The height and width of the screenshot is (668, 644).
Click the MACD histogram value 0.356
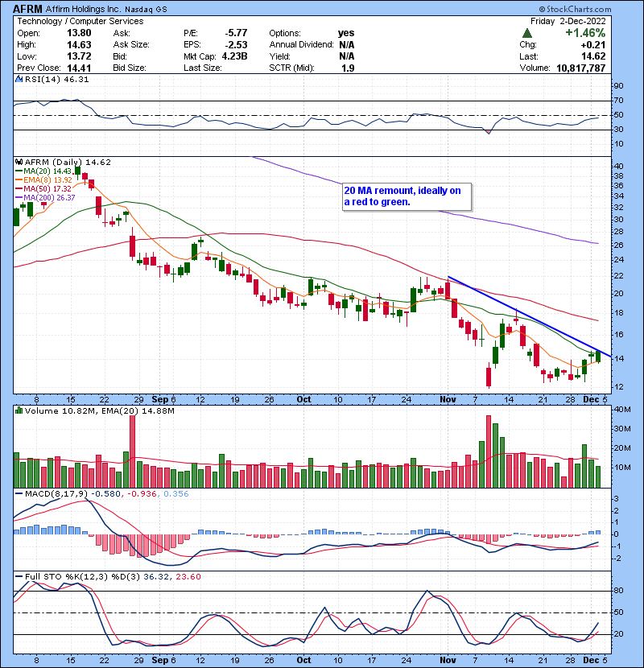pos(176,494)
